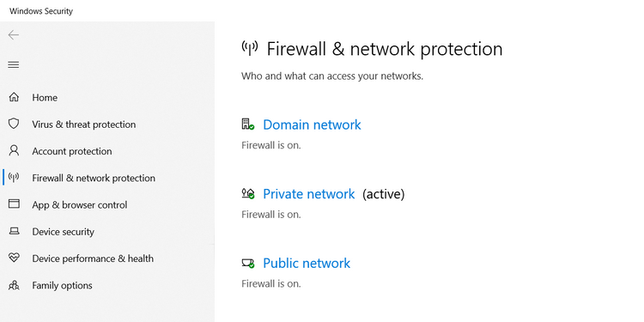The height and width of the screenshot is (322, 644).
Task: Click the Firewall antenna icon in sidebar
Action: [14, 178]
